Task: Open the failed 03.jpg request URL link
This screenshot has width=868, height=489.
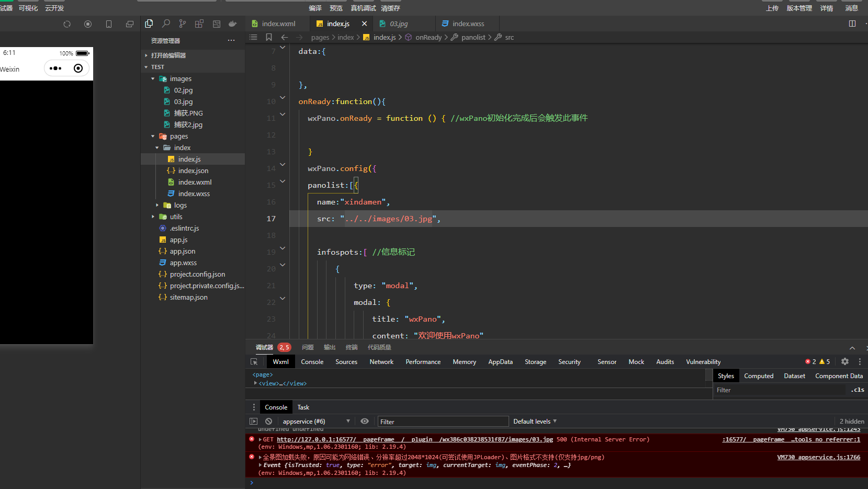Action: pyautogui.click(x=414, y=439)
